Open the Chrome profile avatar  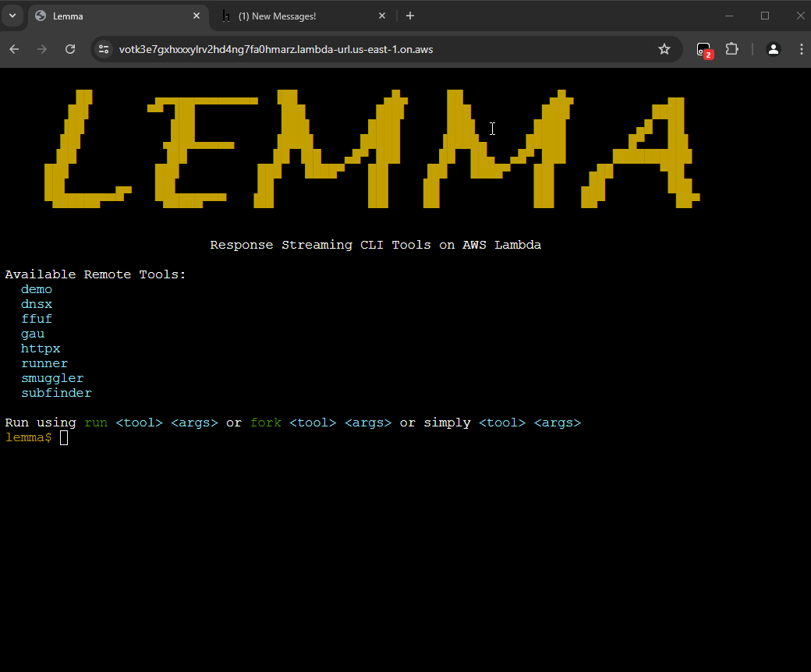click(773, 49)
